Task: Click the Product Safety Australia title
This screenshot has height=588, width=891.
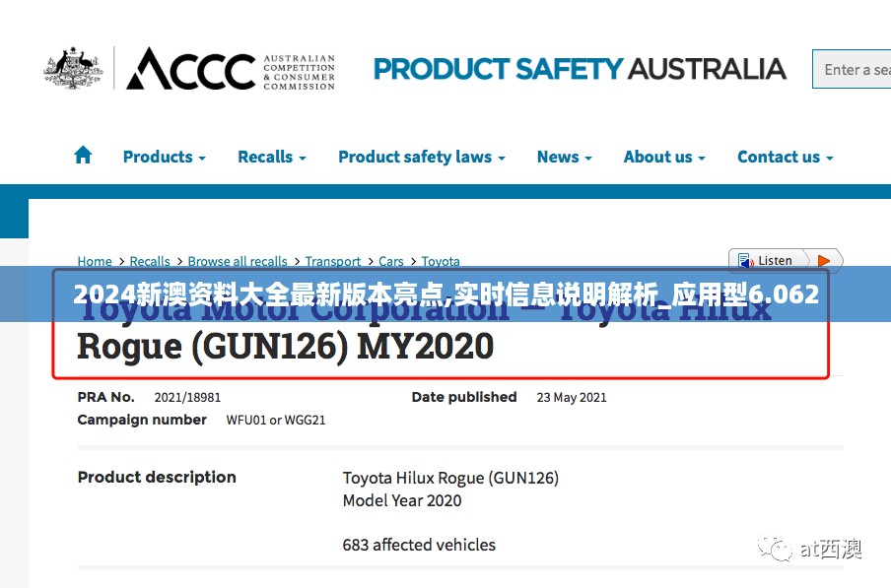Action: point(580,69)
